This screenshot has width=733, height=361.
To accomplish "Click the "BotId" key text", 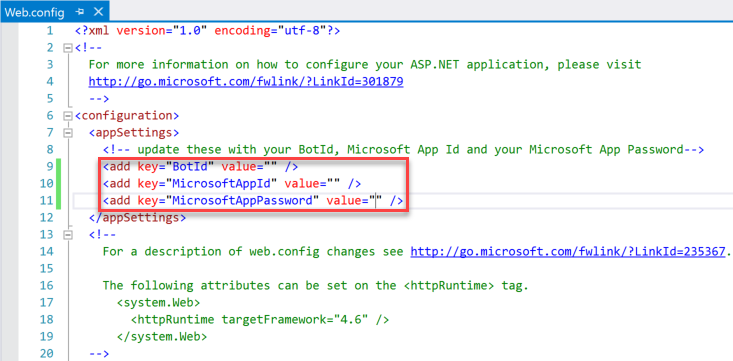I will tap(190, 167).
